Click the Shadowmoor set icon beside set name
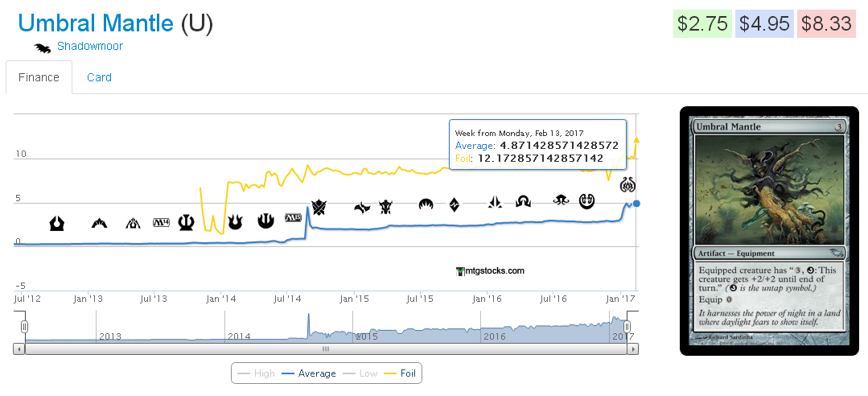The height and width of the screenshot is (396, 868). (x=43, y=47)
